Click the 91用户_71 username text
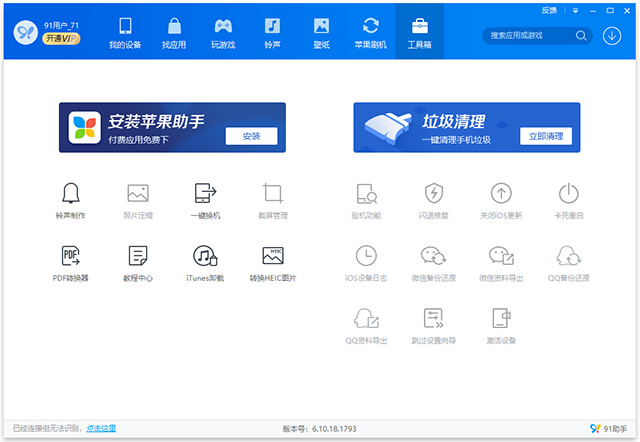The image size is (640, 442). [61, 25]
